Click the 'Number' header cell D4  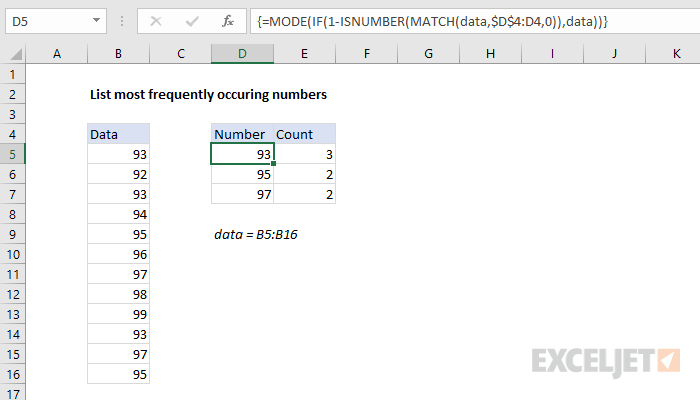click(x=242, y=134)
